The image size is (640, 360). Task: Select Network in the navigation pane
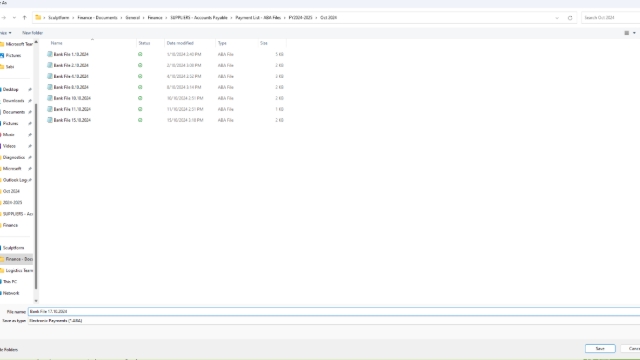pyautogui.click(x=11, y=293)
